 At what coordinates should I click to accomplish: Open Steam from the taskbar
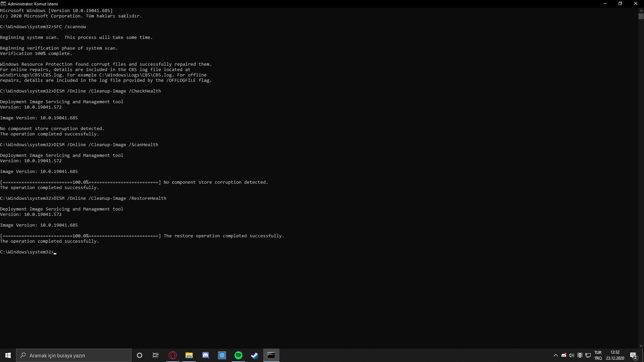coord(255,355)
